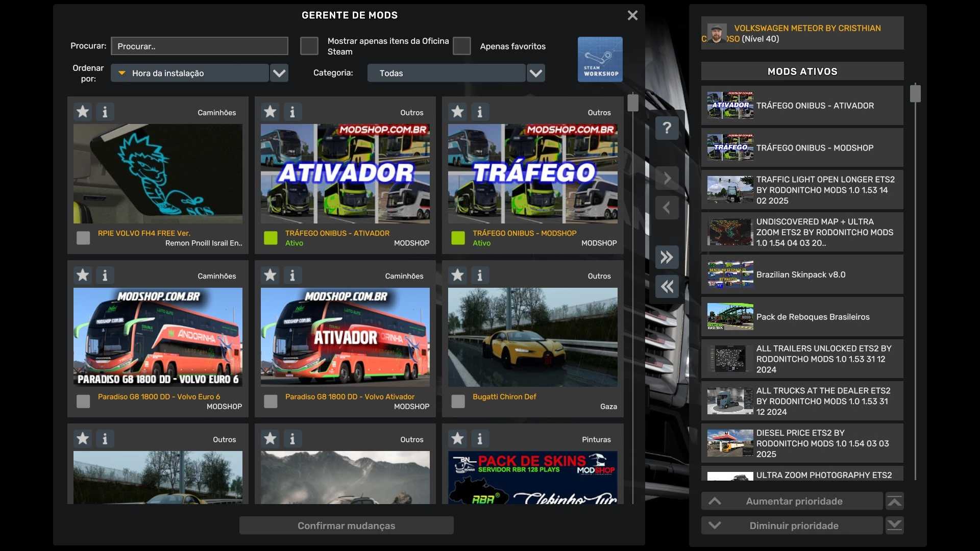The image size is (980, 551).
Task: Disable Tráfego Onibus - Ativador green checkbox
Action: click(271, 238)
